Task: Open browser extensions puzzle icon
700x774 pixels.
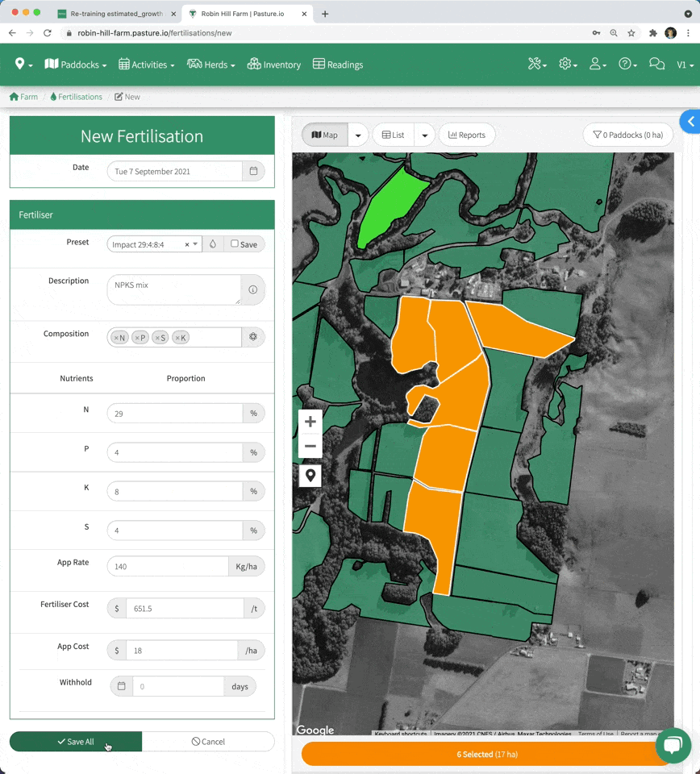Action: tap(653, 33)
